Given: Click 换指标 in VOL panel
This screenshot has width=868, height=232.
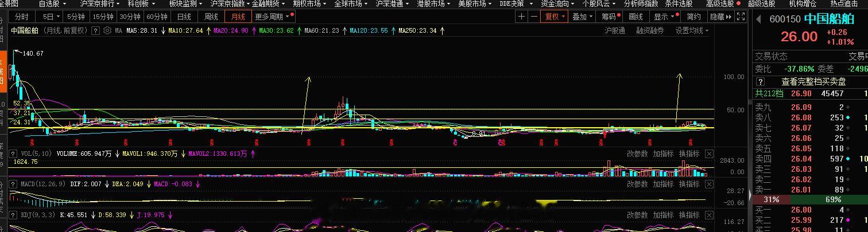Looking at the screenshot, I should point(689,154).
